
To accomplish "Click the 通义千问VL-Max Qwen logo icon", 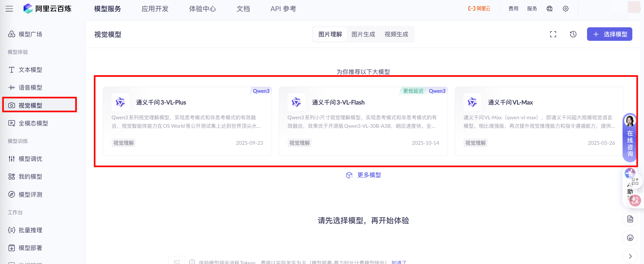I will tap(472, 102).
